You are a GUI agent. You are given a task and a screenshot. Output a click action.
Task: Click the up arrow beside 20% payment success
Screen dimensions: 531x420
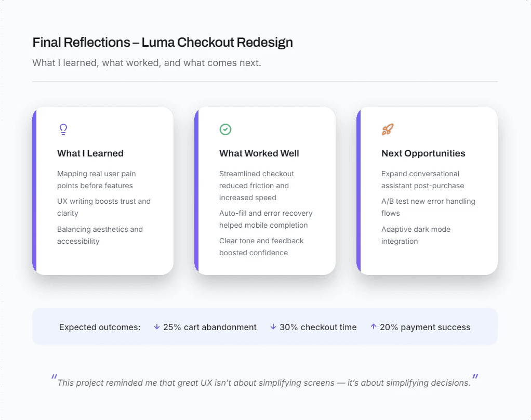tap(373, 326)
